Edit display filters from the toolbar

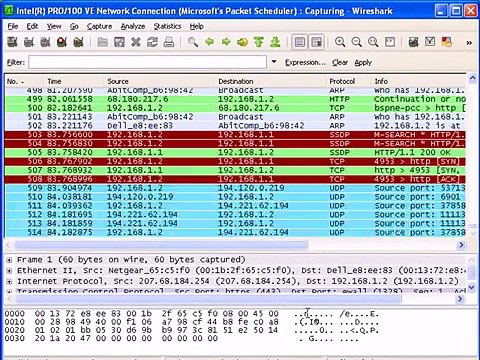pyautogui.click(x=430, y=42)
